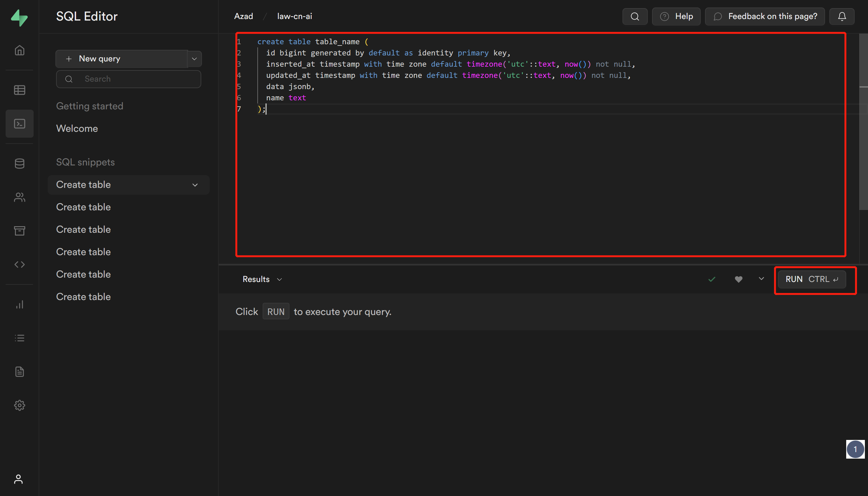The image size is (868, 496).
Task: Focus the Search snippets input field
Action: (128, 79)
